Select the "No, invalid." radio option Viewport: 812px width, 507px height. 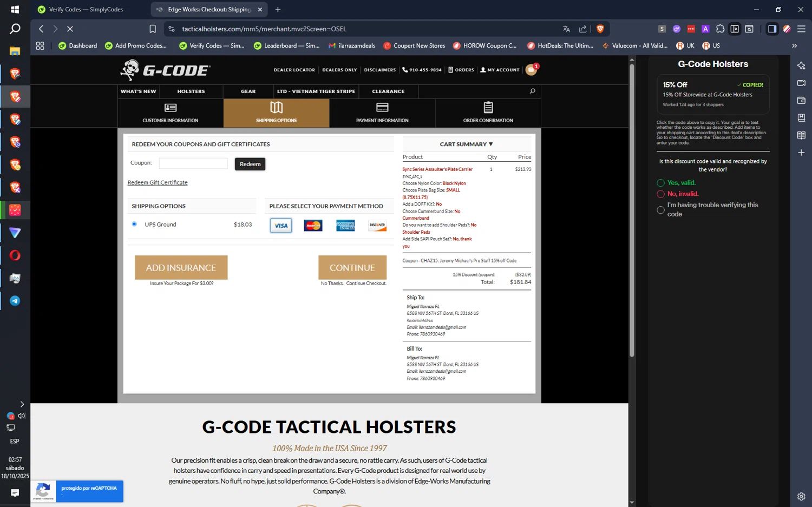(660, 194)
